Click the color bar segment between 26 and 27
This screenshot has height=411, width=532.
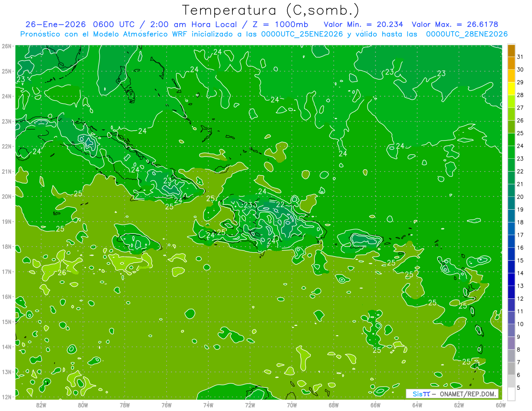pos(511,114)
